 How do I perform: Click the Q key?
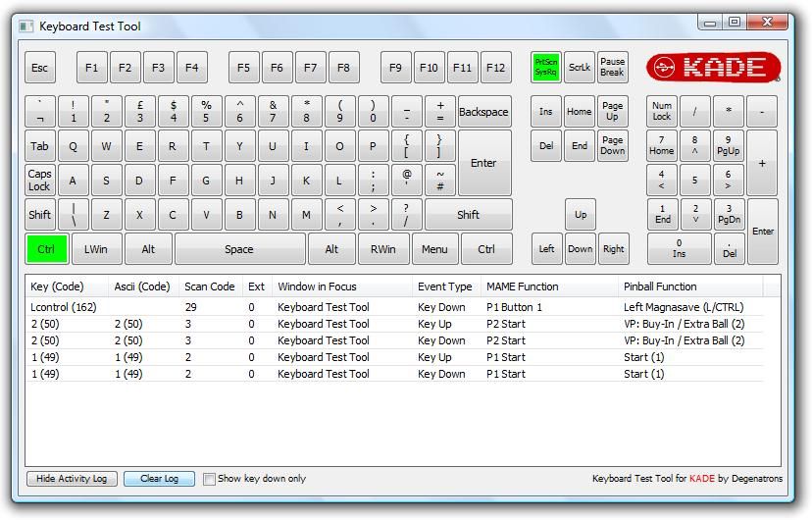[73, 146]
